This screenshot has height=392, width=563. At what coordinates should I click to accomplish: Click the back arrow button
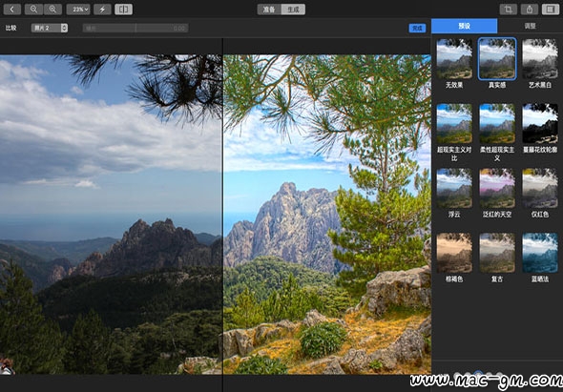(x=11, y=10)
